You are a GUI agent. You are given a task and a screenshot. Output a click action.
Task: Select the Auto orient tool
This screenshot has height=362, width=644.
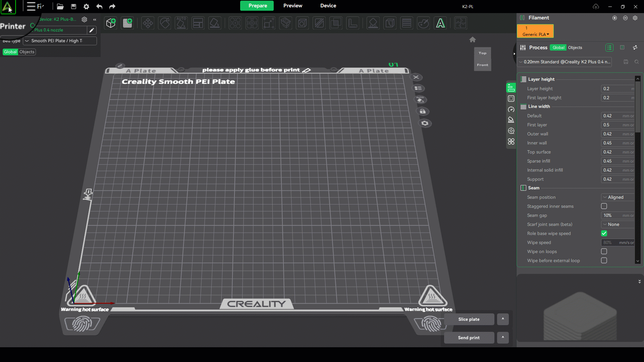[181, 23]
